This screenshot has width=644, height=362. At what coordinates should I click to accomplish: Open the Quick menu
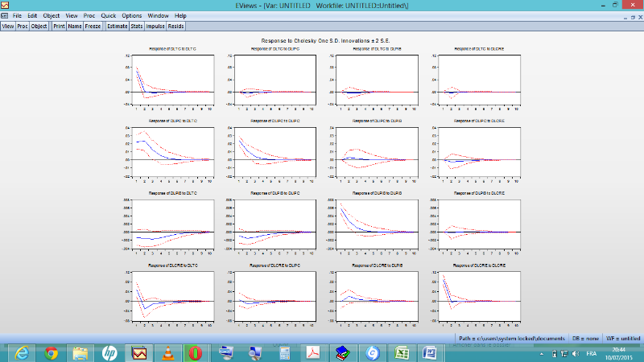point(109,15)
